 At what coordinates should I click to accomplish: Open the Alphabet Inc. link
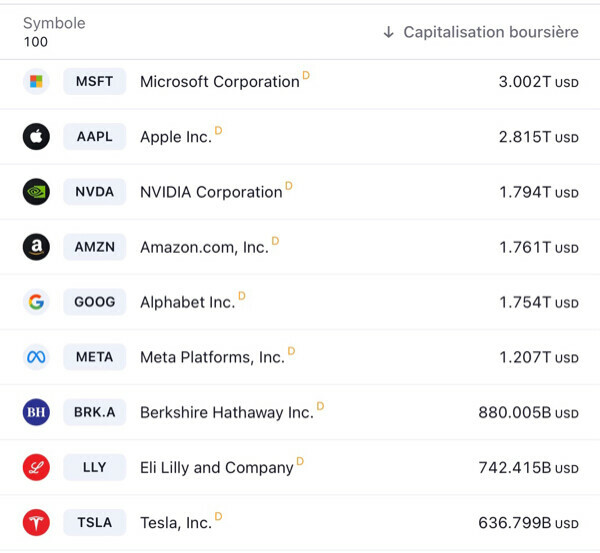[x=187, y=302]
